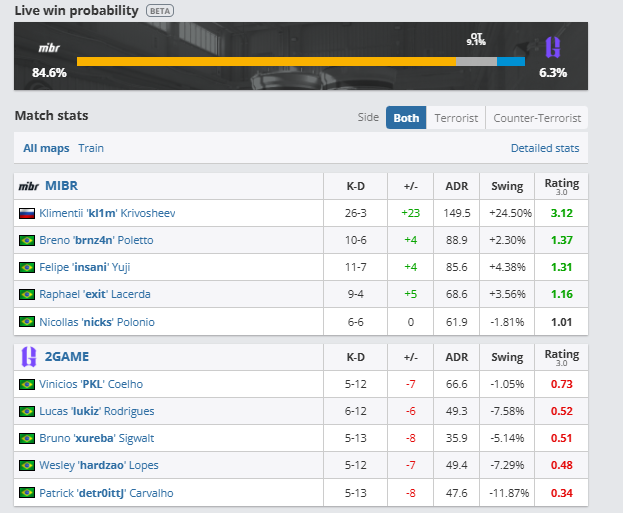Screen dimensions: 623x513
Task: Click the MIBR table Swing column header
Action: pyautogui.click(x=507, y=186)
